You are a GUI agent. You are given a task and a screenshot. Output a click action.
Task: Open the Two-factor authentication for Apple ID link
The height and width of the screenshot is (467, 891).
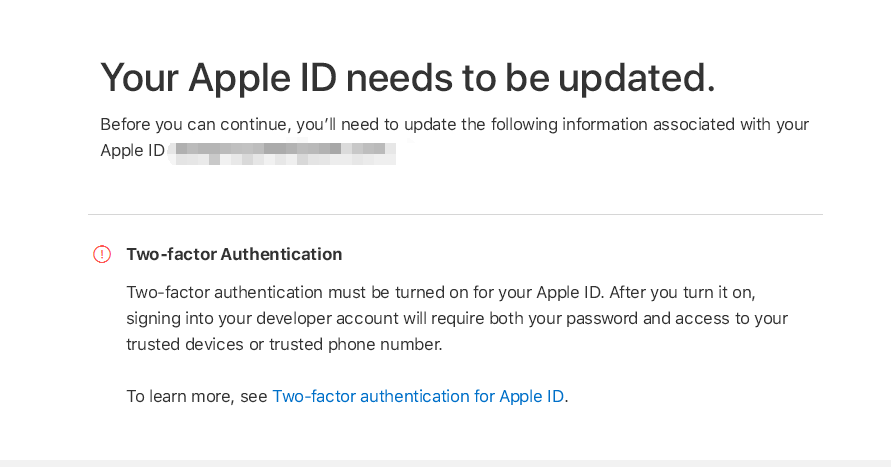pyautogui.click(x=418, y=396)
